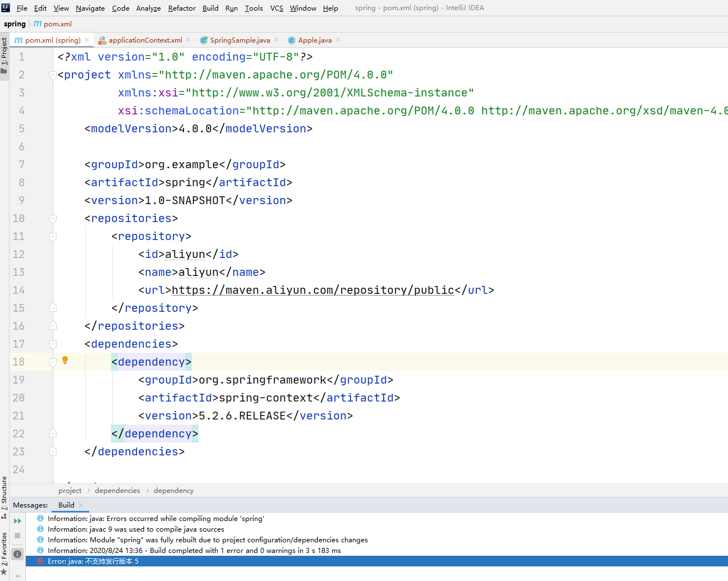Click the class icon on Apple.java tab

click(292, 40)
